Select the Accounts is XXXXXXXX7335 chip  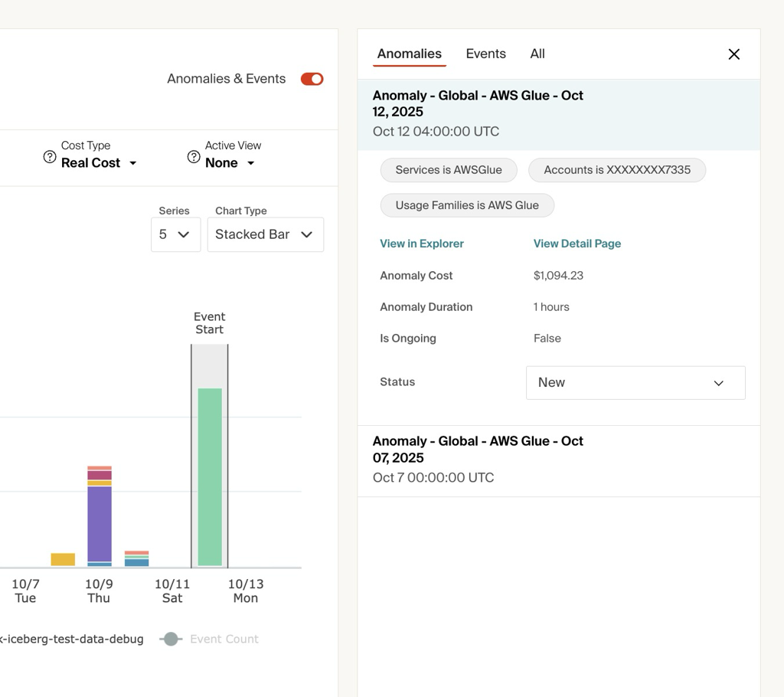pyautogui.click(x=617, y=170)
